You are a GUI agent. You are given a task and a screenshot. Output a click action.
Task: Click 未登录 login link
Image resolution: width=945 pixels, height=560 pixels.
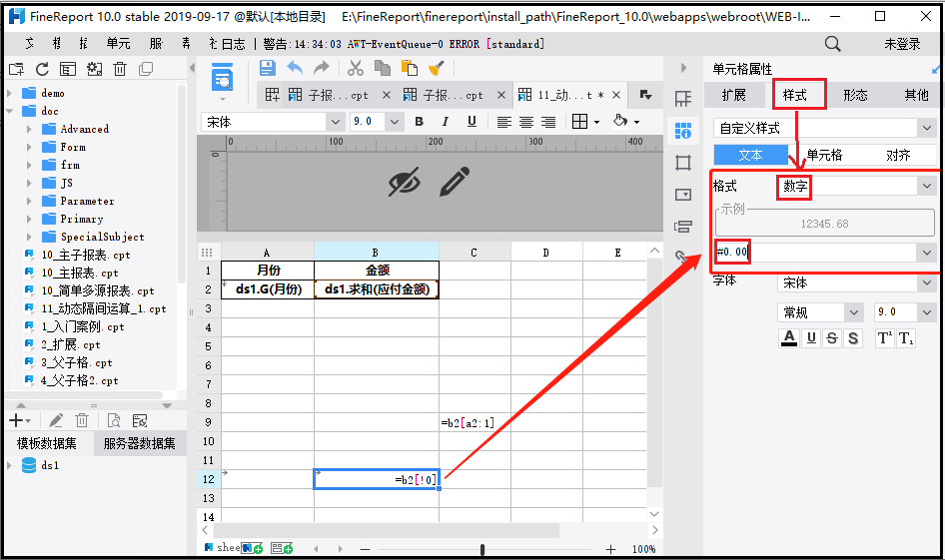(902, 44)
